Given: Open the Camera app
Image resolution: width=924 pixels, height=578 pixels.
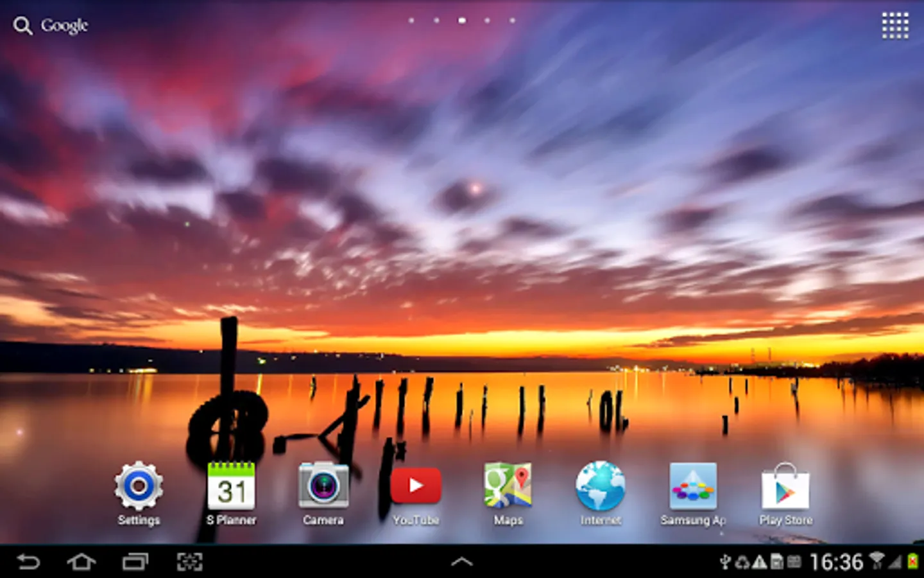Looking at the screenshot, I should [323, 493].
